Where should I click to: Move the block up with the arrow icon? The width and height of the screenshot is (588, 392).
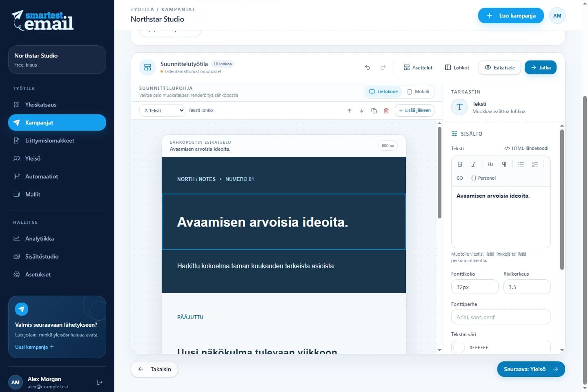(350, 111)
